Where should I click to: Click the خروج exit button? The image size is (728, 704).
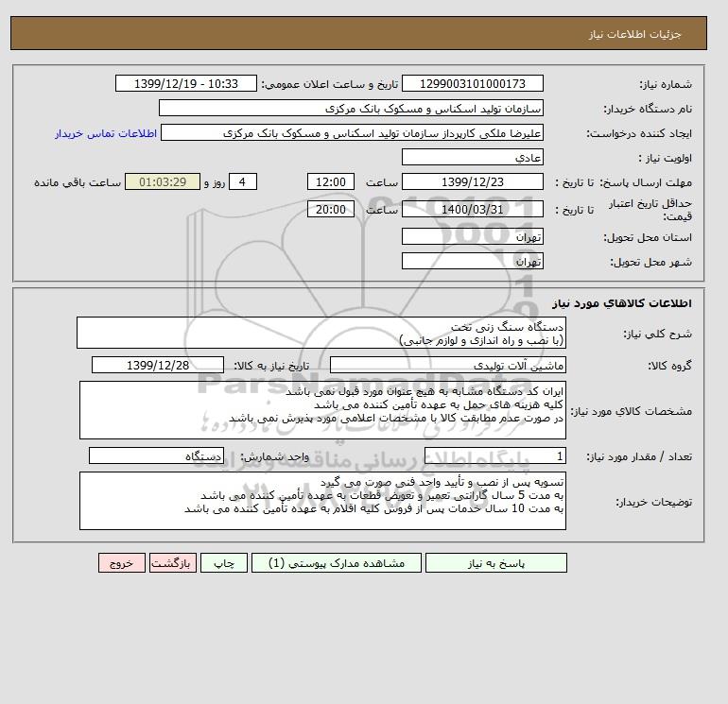(x=122, y=563)
